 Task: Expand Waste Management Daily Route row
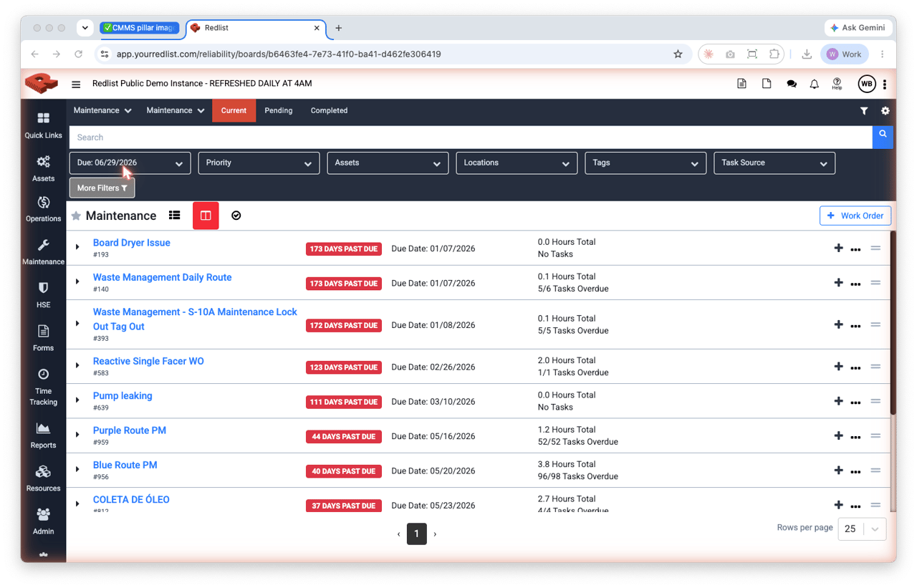(77, 281)
